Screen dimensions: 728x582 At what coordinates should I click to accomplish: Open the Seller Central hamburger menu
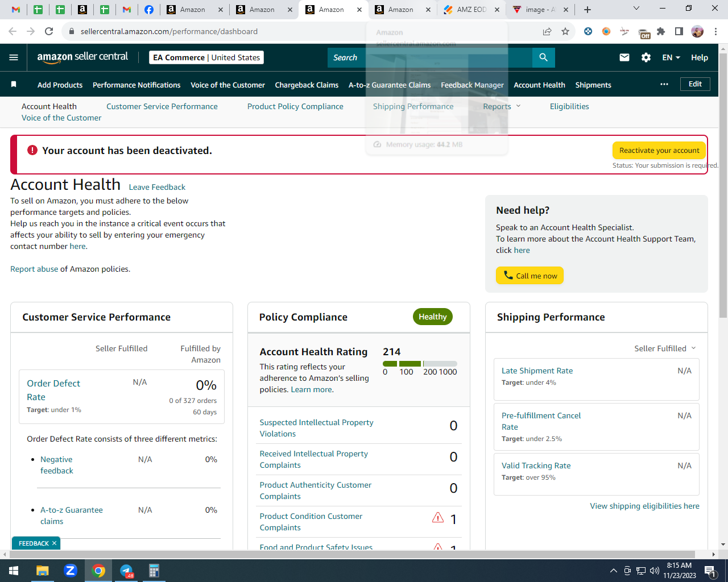pos(14,57)
